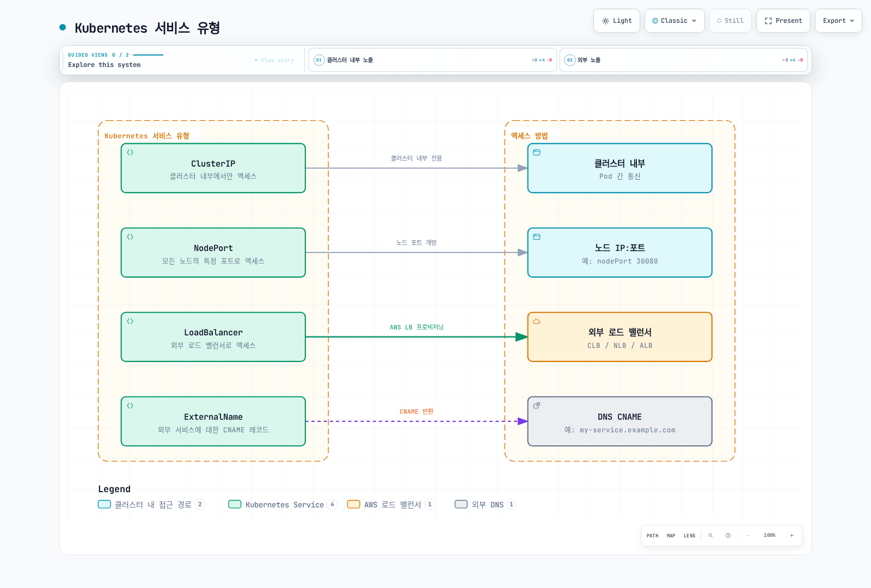The width and height of the screenshot is (871, 588).
Task: Toggle legend item AWS 로드 밸런서
Action: (391, 505)
